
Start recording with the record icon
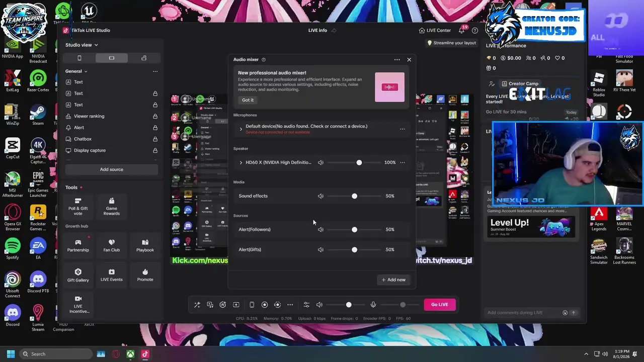(x=265, y=305)
